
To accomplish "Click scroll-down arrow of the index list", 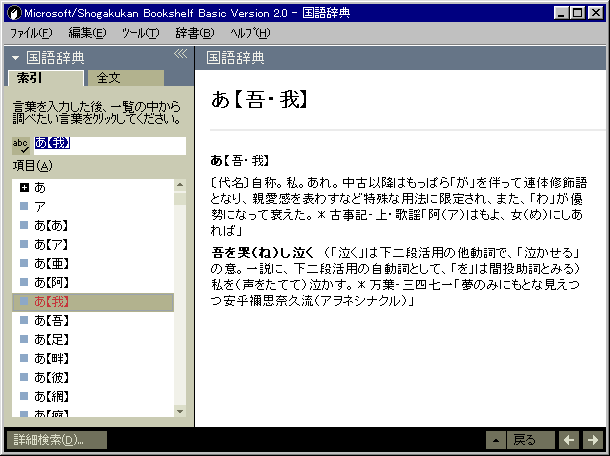I will (x=180, y=410).
